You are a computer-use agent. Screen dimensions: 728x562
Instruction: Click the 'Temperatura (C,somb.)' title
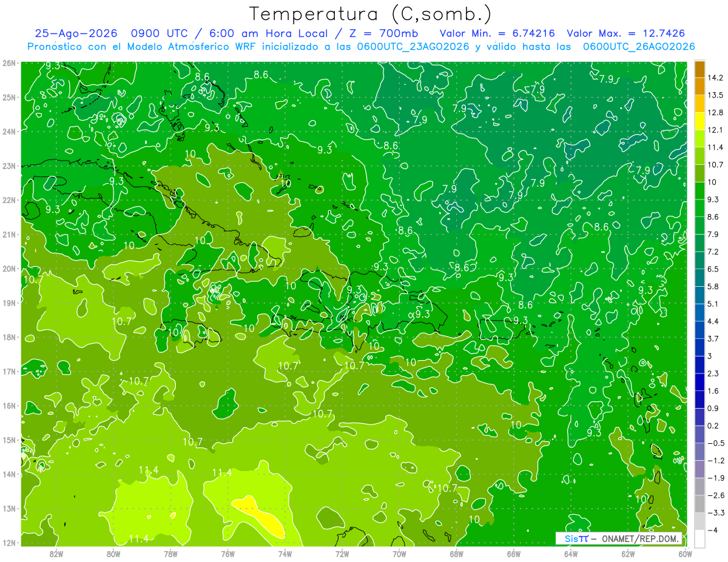coord(371,14)
